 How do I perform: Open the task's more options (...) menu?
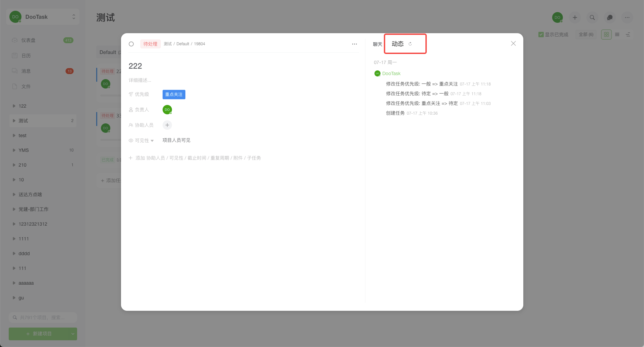click(x=354, y=44)
